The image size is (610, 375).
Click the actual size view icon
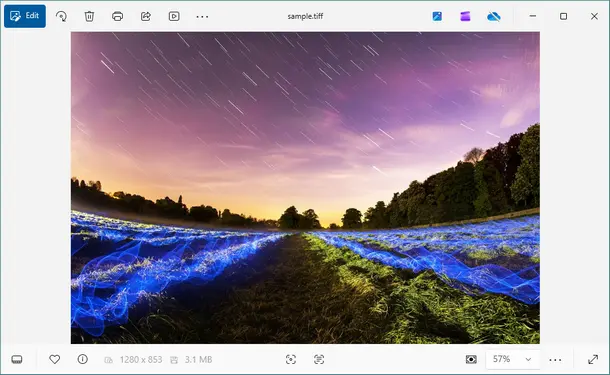pos(471,359)
